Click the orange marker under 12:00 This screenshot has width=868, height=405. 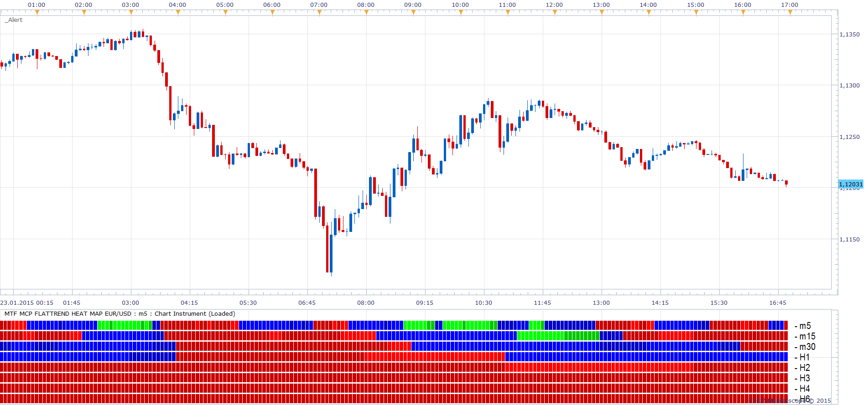pyautogui.click(x=555, y=12)
